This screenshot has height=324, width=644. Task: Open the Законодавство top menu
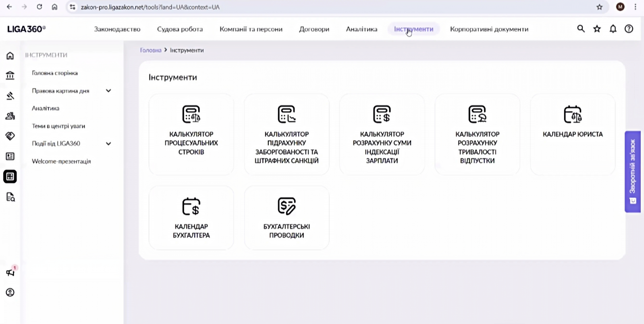coord(117,29)
